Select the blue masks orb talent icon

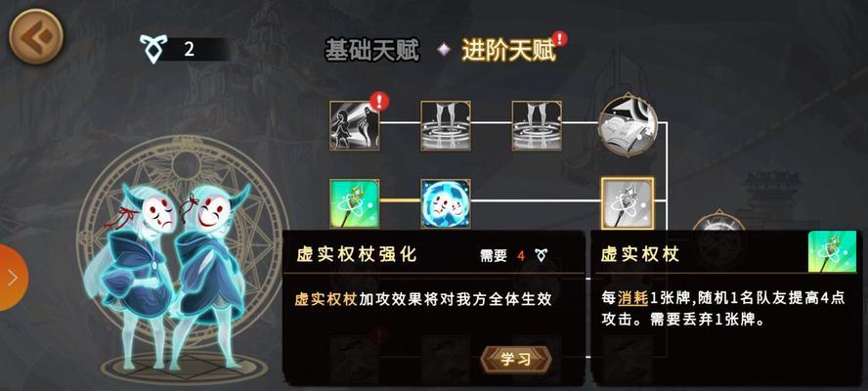446,202
